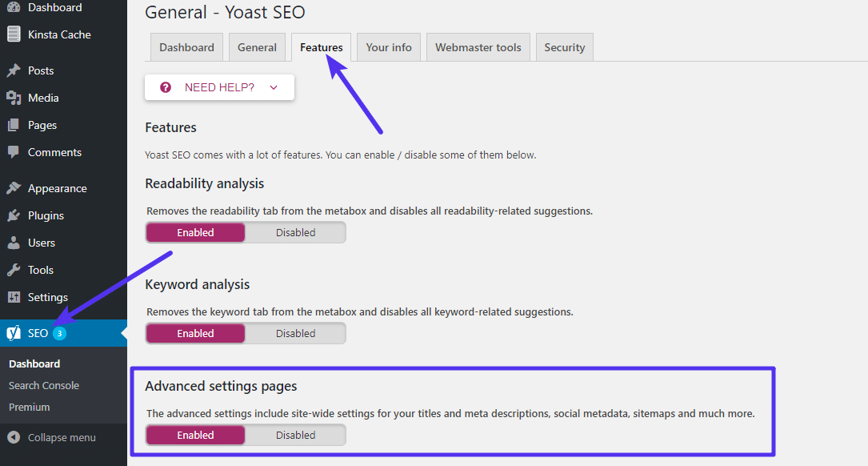Click the Appearance paintbrush icon

pos(12,187)
